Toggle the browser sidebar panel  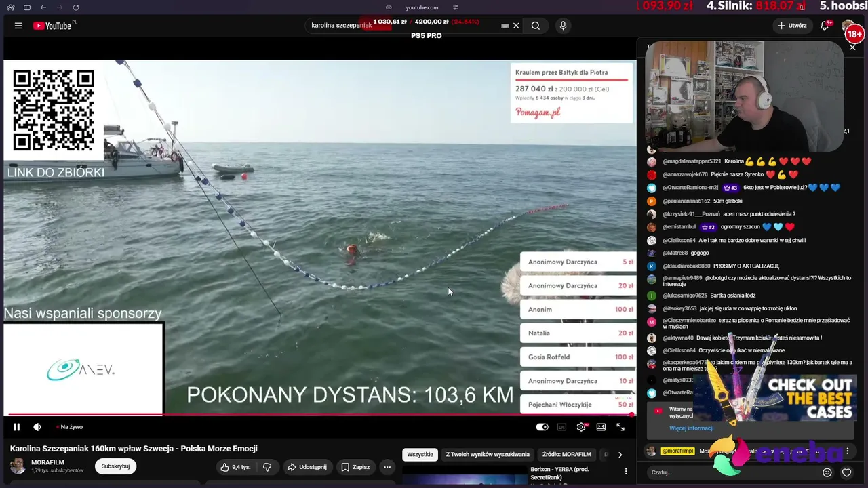click(27, 7)
